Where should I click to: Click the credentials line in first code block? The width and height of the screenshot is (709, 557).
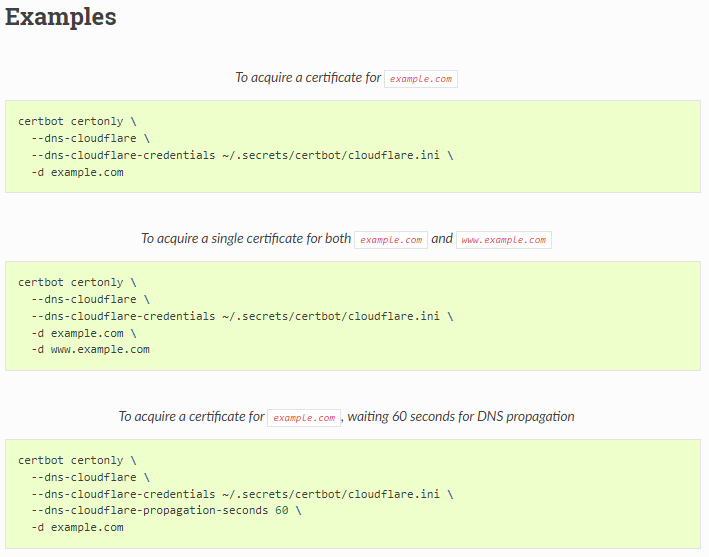(x=242, y=155)
